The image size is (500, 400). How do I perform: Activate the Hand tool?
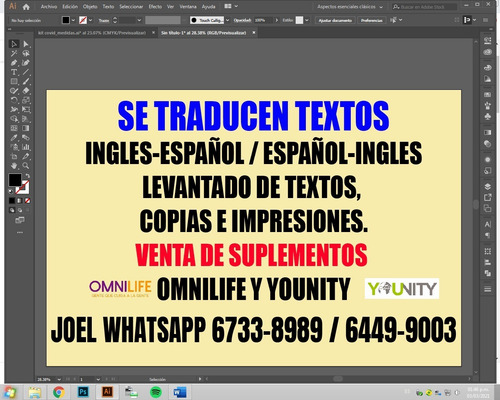(14, 165)
